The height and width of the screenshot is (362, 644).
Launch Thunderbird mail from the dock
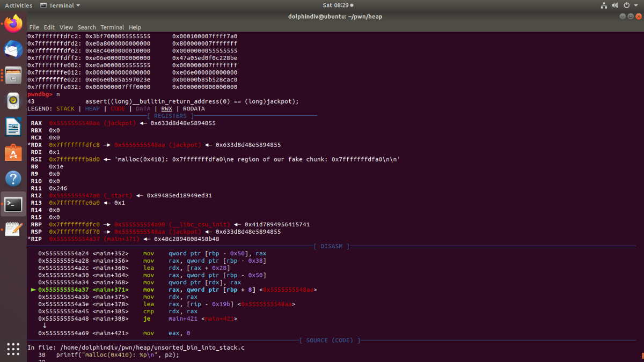pos(13,49)
